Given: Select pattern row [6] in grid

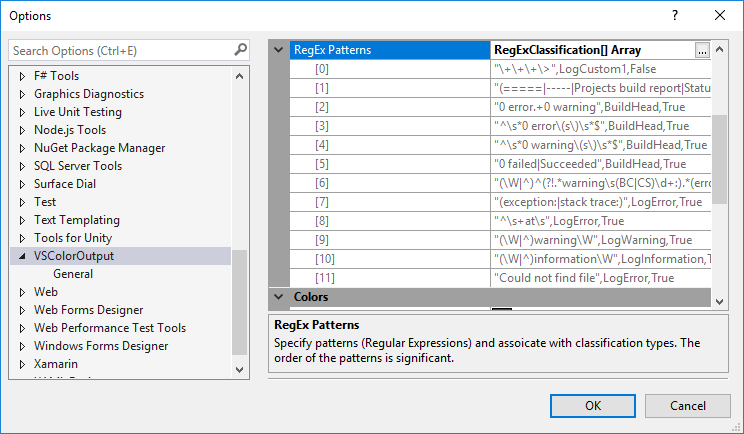Looking at the screenshot, I should [x=322, y=184].
